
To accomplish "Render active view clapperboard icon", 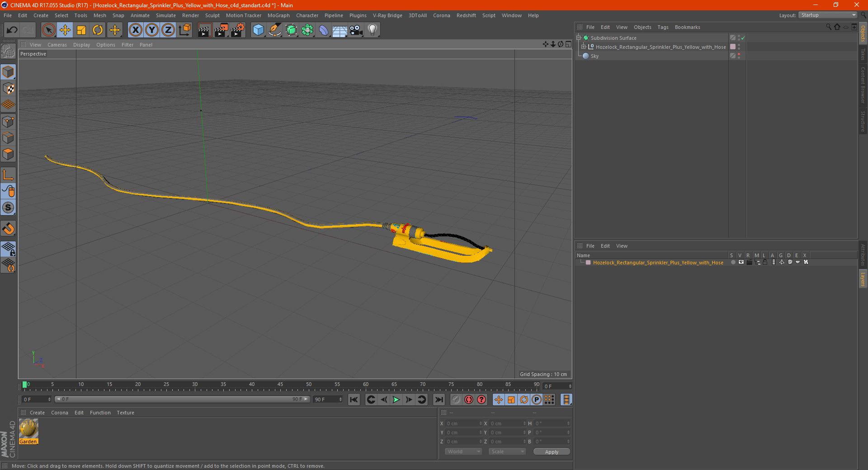I will (204, 30).
